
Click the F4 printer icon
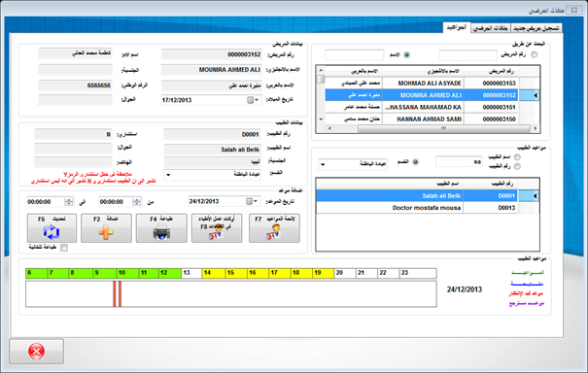161,232
